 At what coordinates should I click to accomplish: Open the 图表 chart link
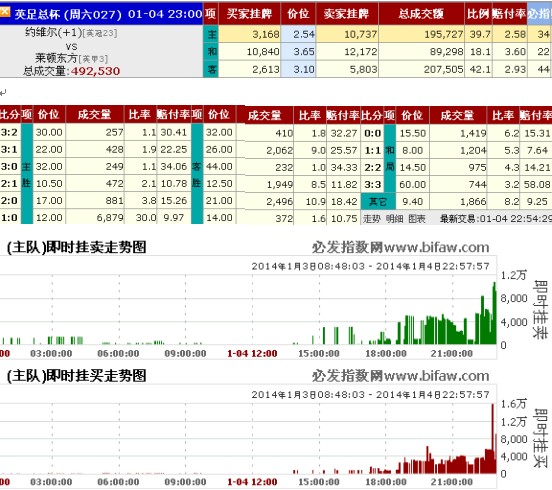tap(417, 219)
